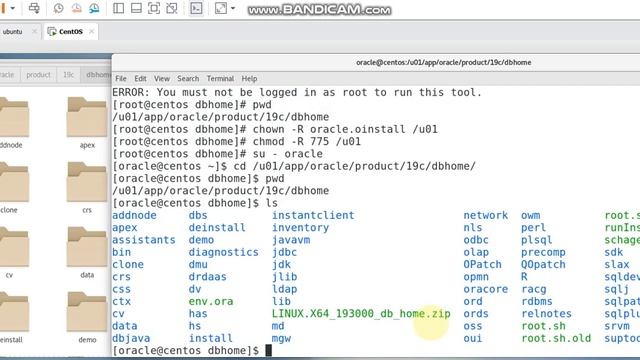Close the ubuntu VM tab
The image size is (640, 360).
(x=34, y=31)
